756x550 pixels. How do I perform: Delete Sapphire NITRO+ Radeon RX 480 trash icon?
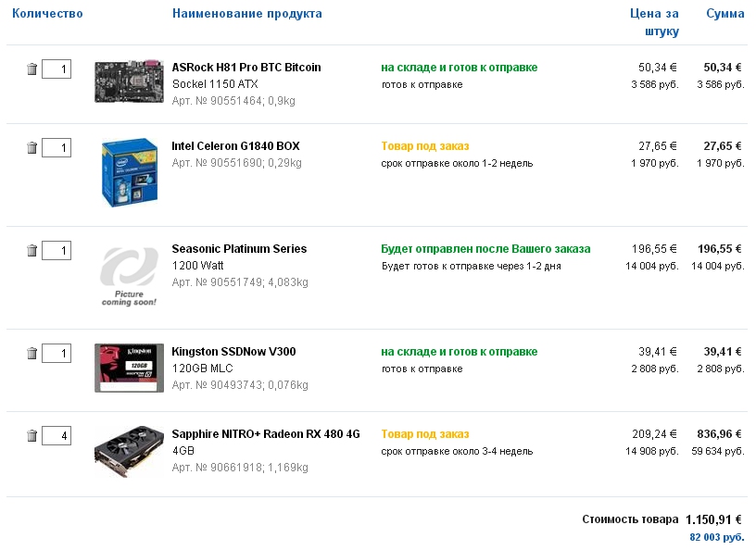point(31,436)
